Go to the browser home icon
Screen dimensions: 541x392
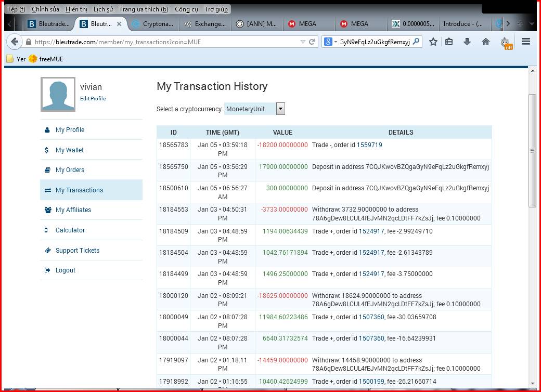coord(485,42)
